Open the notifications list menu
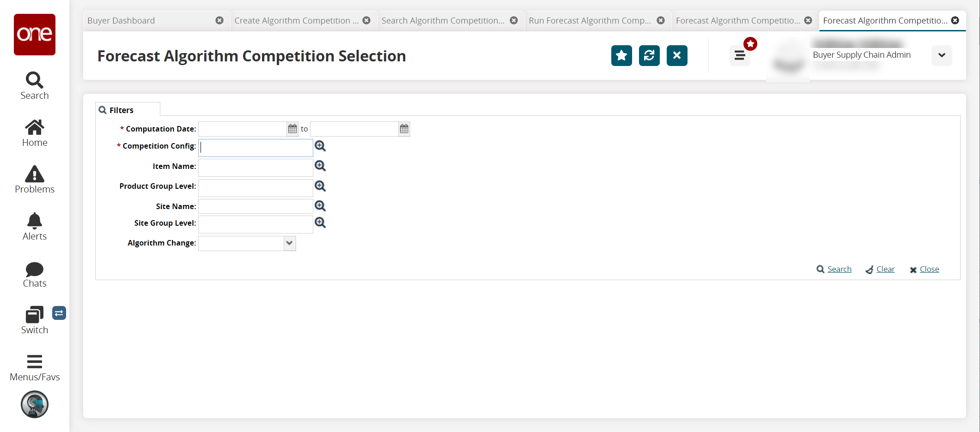This screenshot has width=980, height=432. (x=740, y=56)
